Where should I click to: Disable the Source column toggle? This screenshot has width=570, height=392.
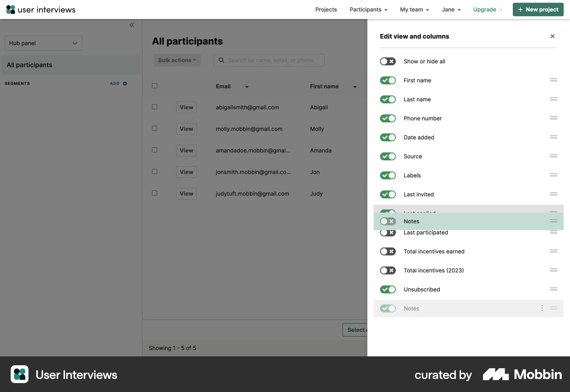click(388, 156)
